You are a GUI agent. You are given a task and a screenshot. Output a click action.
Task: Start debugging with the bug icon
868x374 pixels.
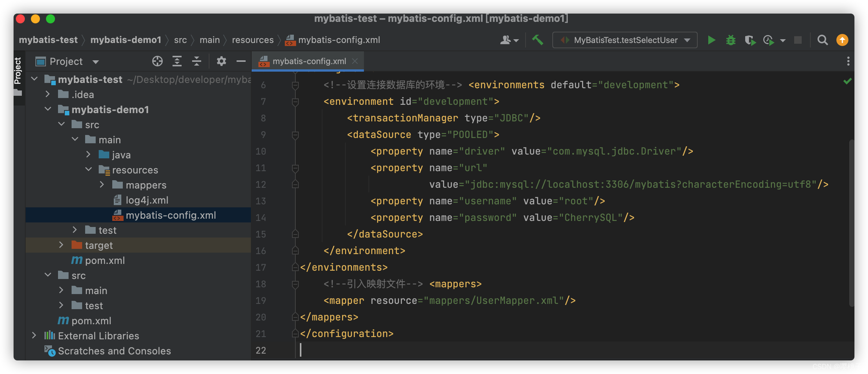(x=730, y=40)
